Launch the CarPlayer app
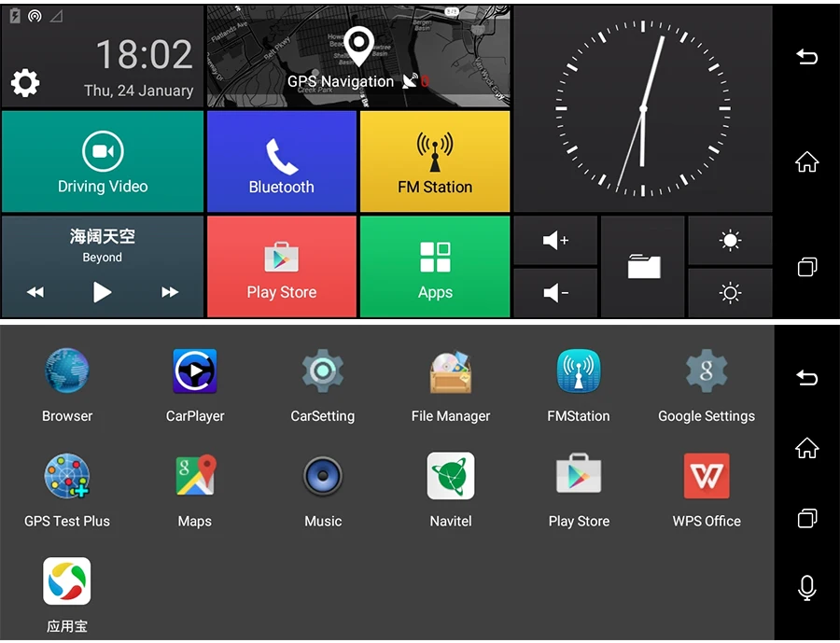Screen dimensions: 840x643 [195, 385]
